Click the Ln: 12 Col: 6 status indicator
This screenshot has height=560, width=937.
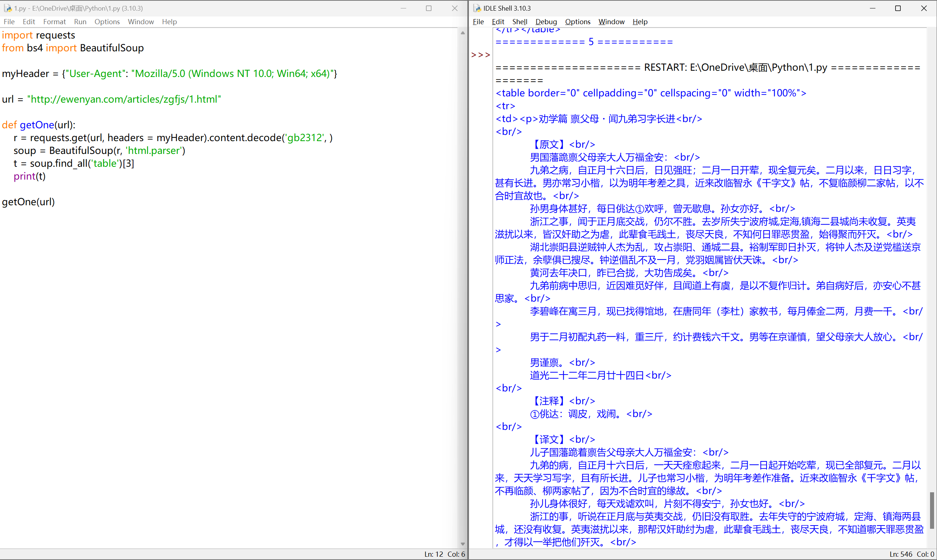445,554
